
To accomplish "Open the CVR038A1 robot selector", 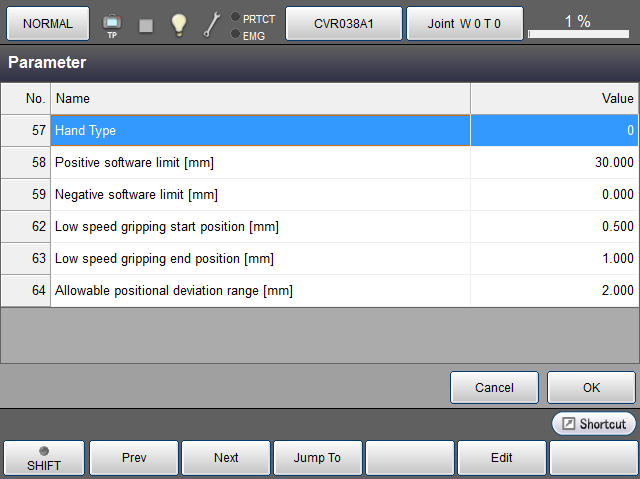I will [344, 23].
